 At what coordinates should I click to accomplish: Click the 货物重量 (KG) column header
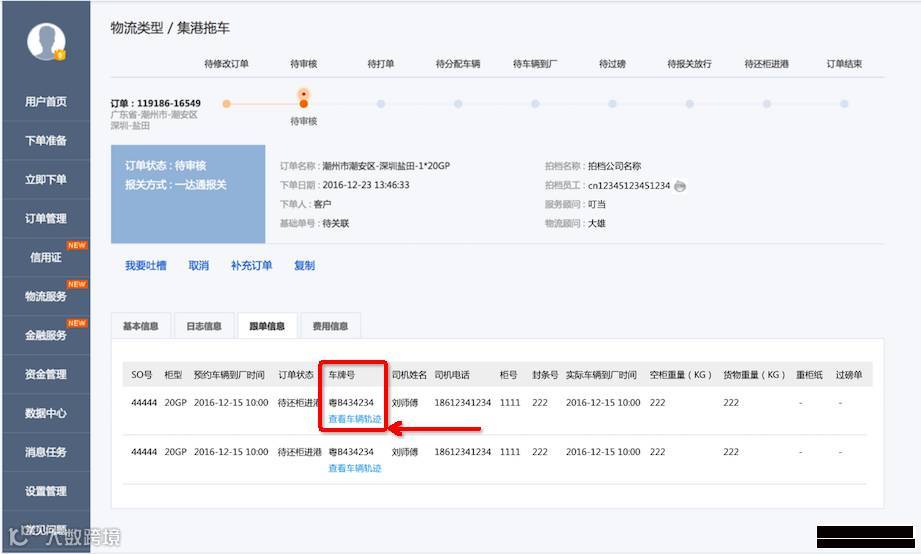[x=754, y=375]
